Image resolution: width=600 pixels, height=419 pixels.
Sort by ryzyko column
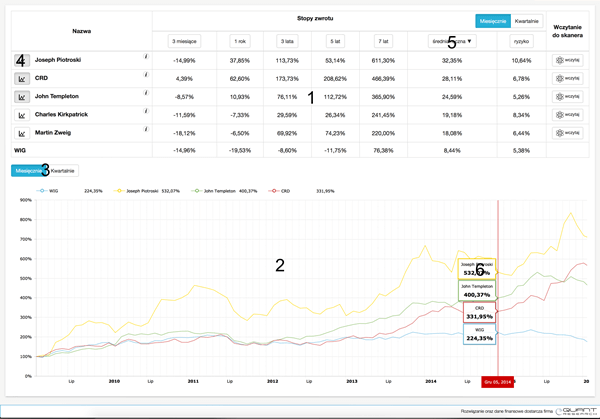point(521,41)
